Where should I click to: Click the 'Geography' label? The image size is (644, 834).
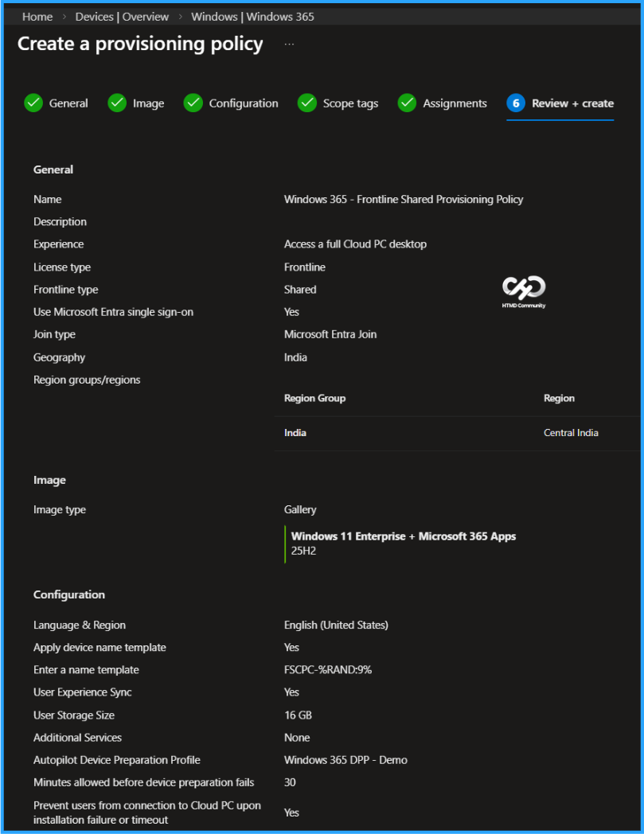[x=59, y=357]
